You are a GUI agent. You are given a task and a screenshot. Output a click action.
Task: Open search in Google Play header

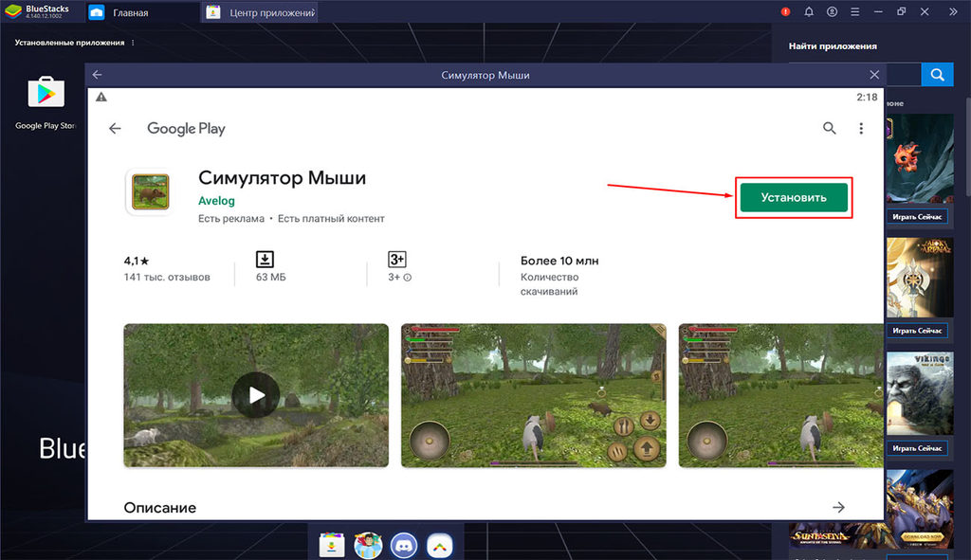tap(829, 128)
